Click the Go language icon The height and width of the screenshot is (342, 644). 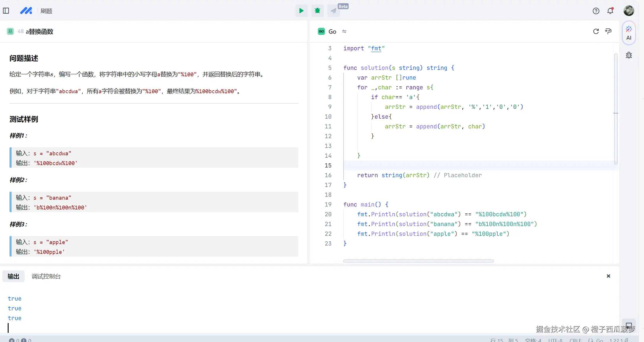[321, 31]
